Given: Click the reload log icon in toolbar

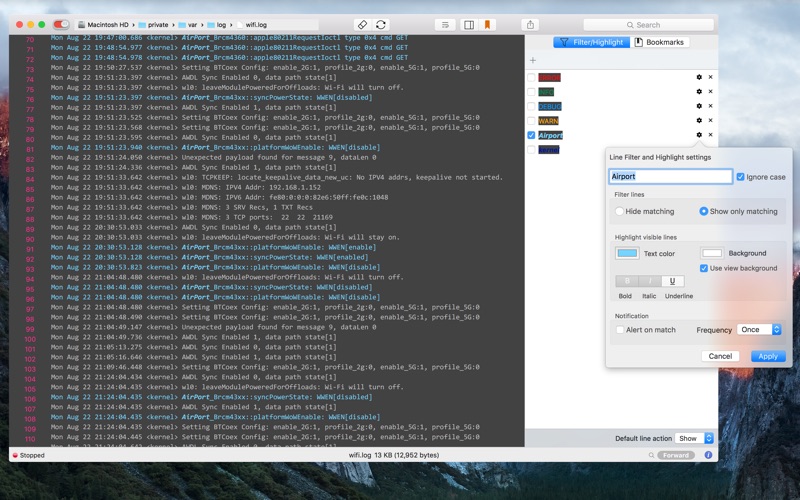Looking at the screenshot, I should pos(381,24).
